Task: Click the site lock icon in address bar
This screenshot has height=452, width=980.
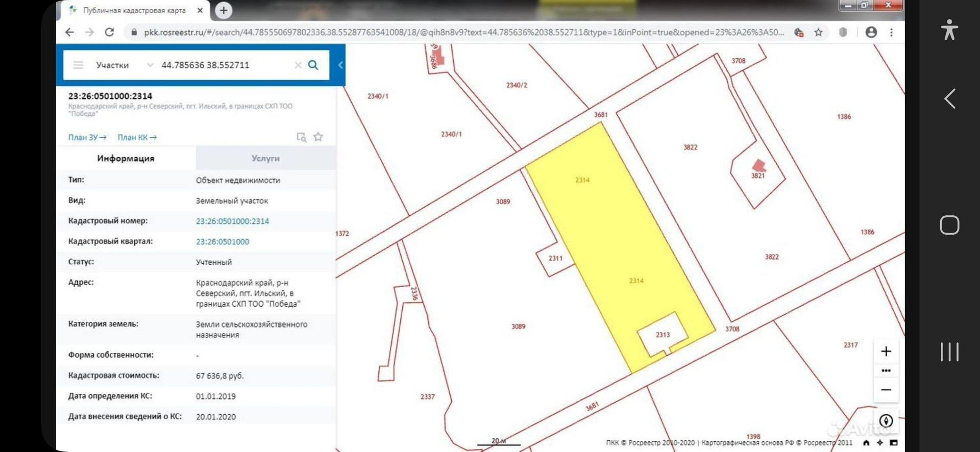Action: coord(134,32)
